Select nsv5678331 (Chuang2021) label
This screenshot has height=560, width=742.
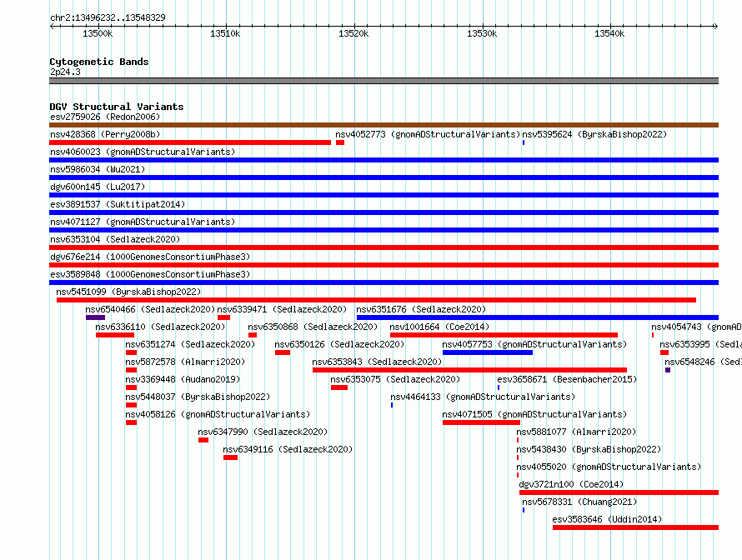pyautogui.click(x=579, y=502)
